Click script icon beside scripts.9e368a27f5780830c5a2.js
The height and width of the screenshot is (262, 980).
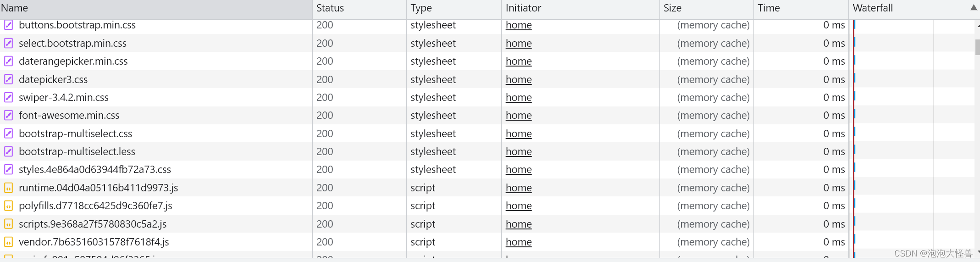coord(8,224)
